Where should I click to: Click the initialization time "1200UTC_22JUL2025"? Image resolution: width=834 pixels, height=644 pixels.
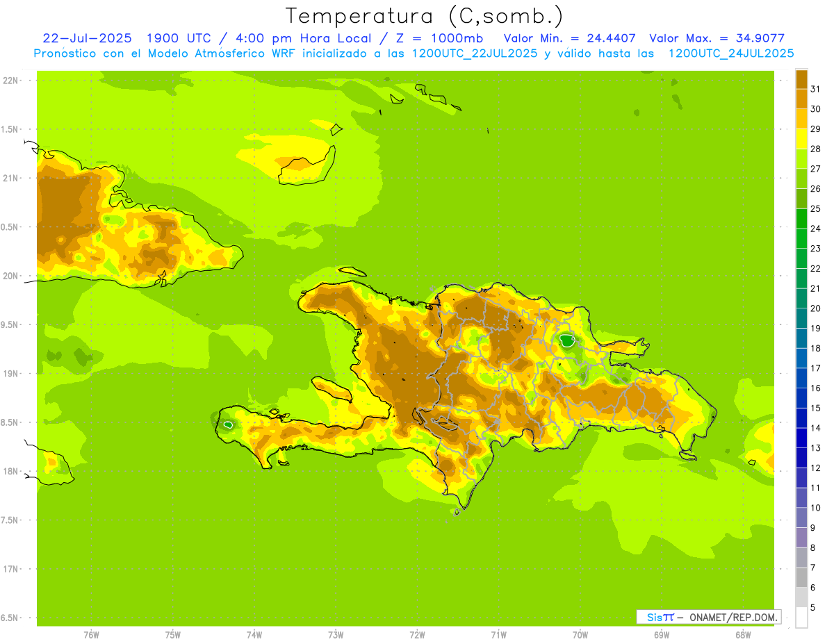point(473,53)
